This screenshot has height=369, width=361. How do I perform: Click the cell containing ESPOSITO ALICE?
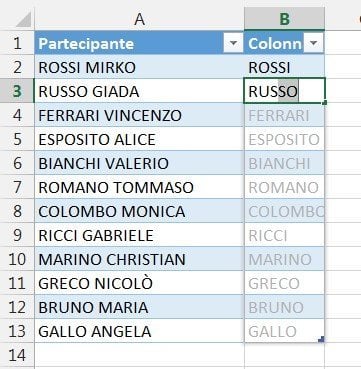(x=139, y=139)
